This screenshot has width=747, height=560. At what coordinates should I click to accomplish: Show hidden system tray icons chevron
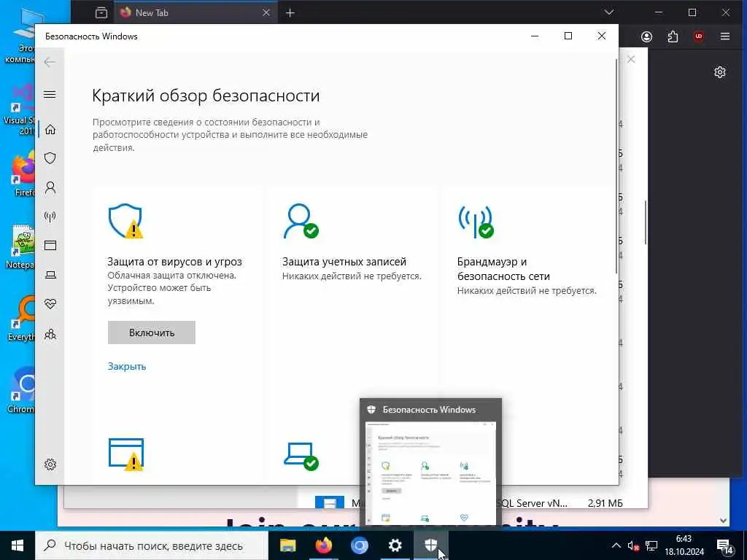616,545
